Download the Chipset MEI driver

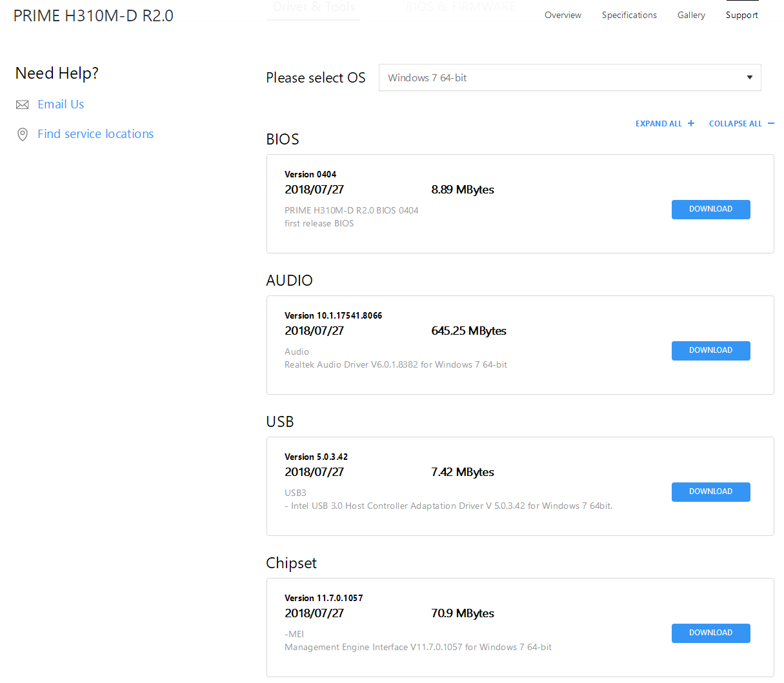[x=710, y=633]
